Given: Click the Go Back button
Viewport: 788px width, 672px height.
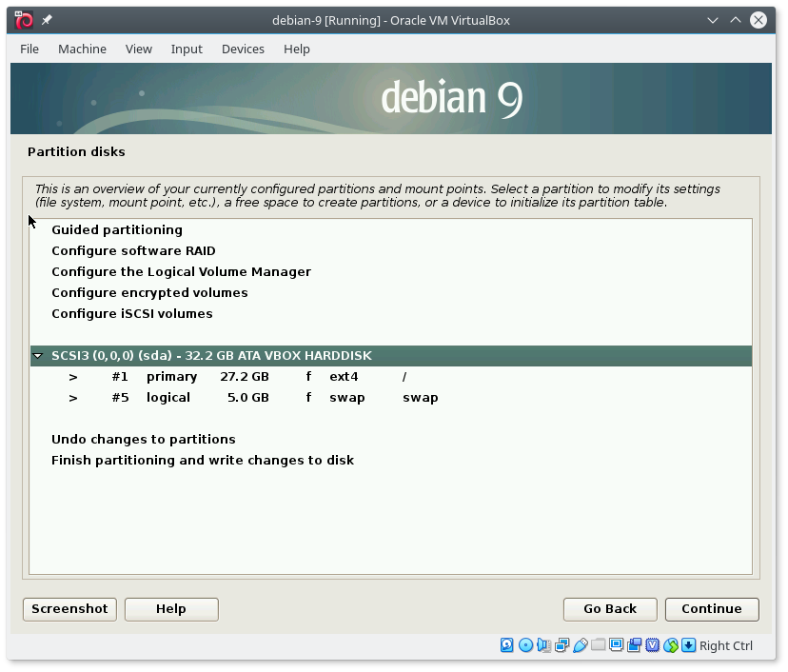Looking at the screenshot, I should click(610, 609).
